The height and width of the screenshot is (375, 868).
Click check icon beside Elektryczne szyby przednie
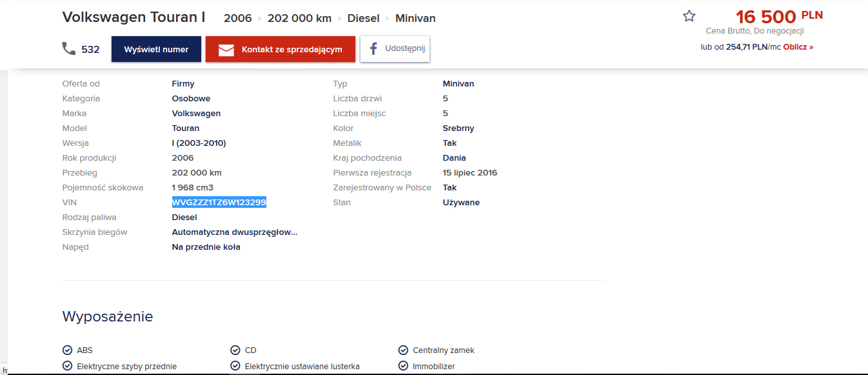click(67, 366)
